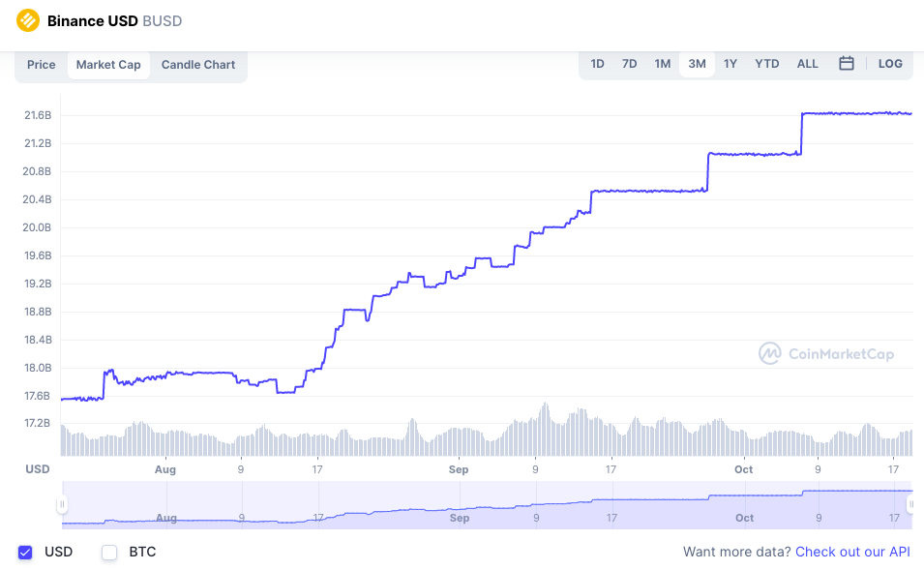Screen dimensions: 924x570
Task: Show ALL time range data
Action: [807, 64]
